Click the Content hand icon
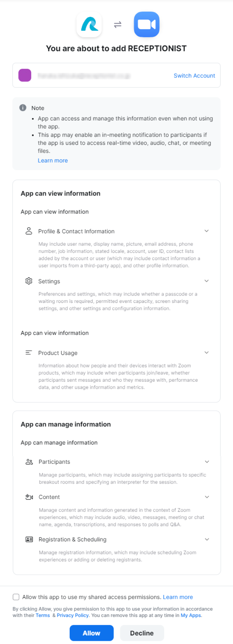This screenshot has width=233, height=644. (29, 497)
